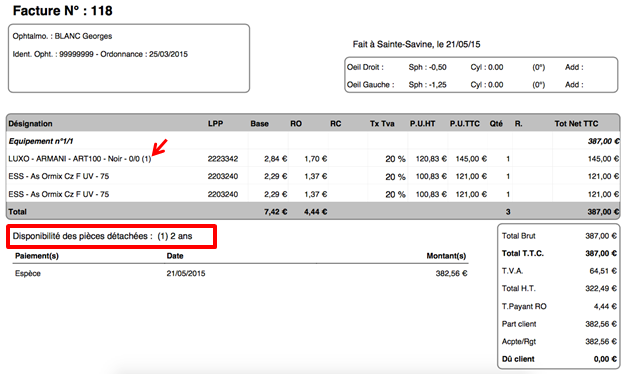Click LPP code '2223342'
Image resolution: width=626 pixels, height=375 pixels.
point(223,159)
